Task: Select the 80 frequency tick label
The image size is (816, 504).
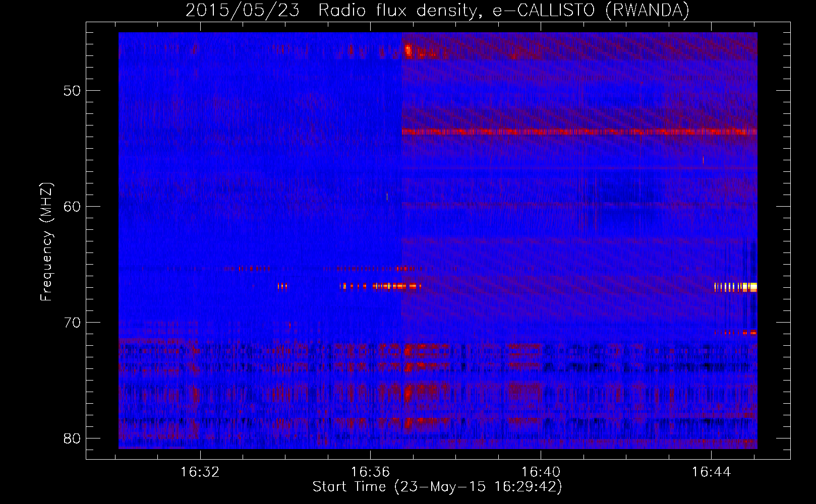Action: pyautogui.click(x=72, y=438)
